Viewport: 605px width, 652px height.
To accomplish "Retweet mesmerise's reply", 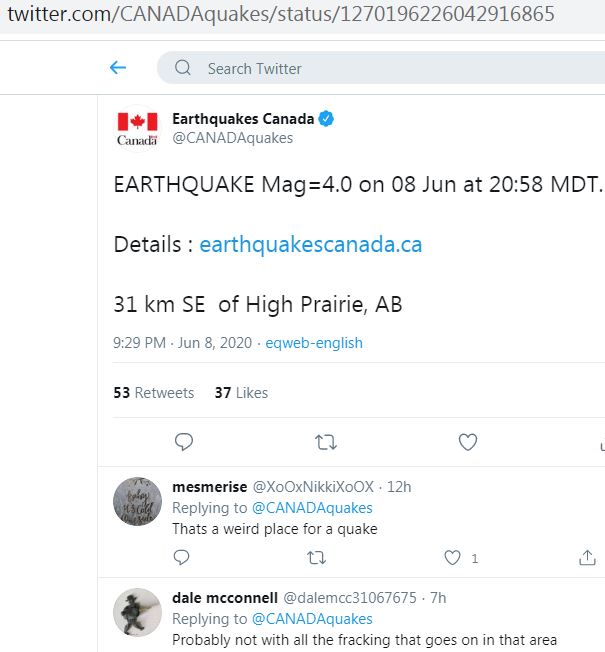I will click(316, 557).
